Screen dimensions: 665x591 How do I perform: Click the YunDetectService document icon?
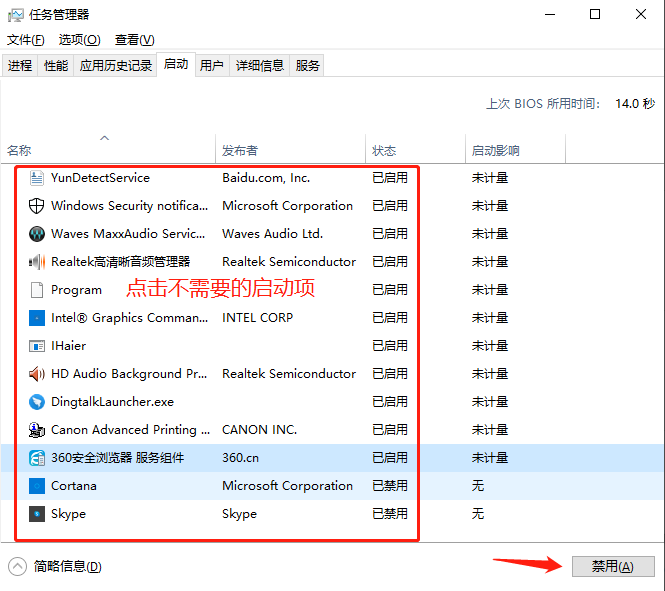pos(36,178)
